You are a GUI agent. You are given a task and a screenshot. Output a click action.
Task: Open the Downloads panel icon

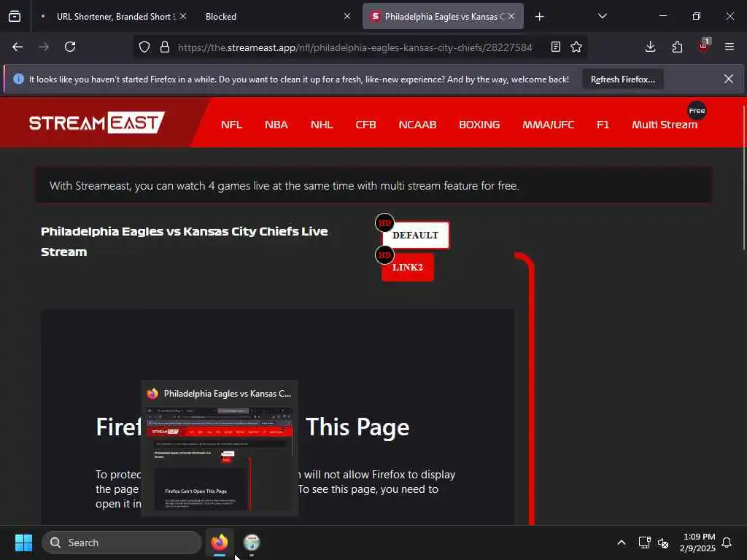(x=650, y=47)
